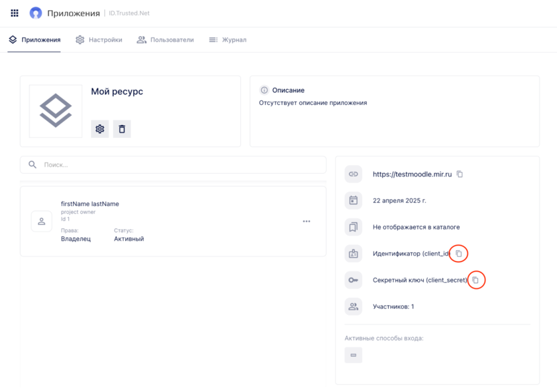The height and width of the screenshot is (392, 557).
Task: Click the Мой ресурс application logo
Action: [x=56, y=111]
